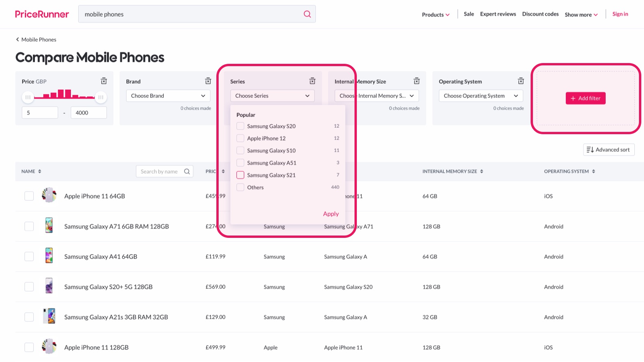Open Discount codes page
The image size is (644, 362).
point(540,14)
